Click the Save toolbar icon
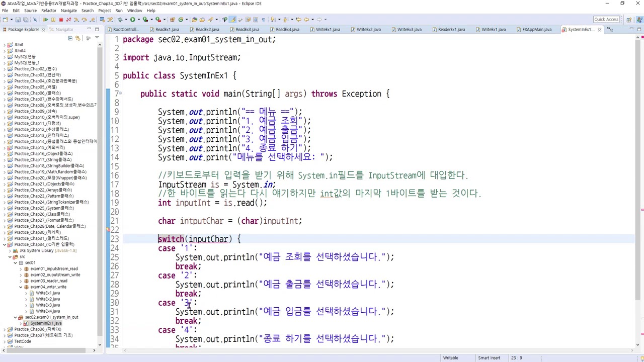Viewport: 644px width, 362px height. coord(18,20)
